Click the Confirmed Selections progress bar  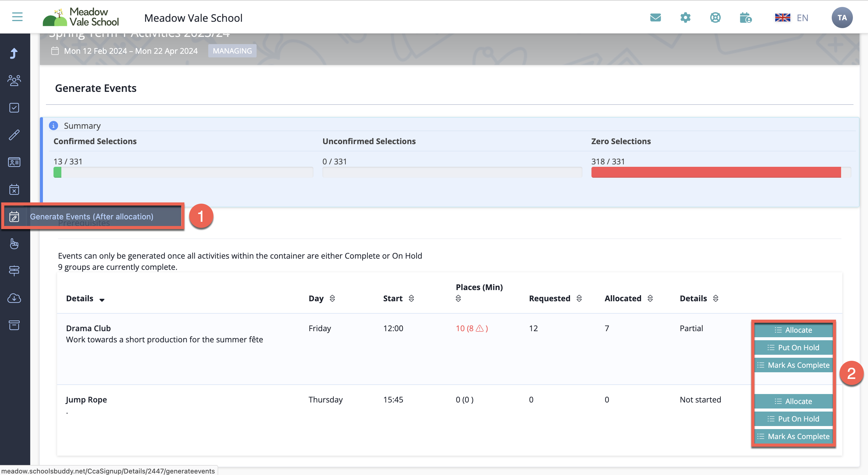pos(183,173)
